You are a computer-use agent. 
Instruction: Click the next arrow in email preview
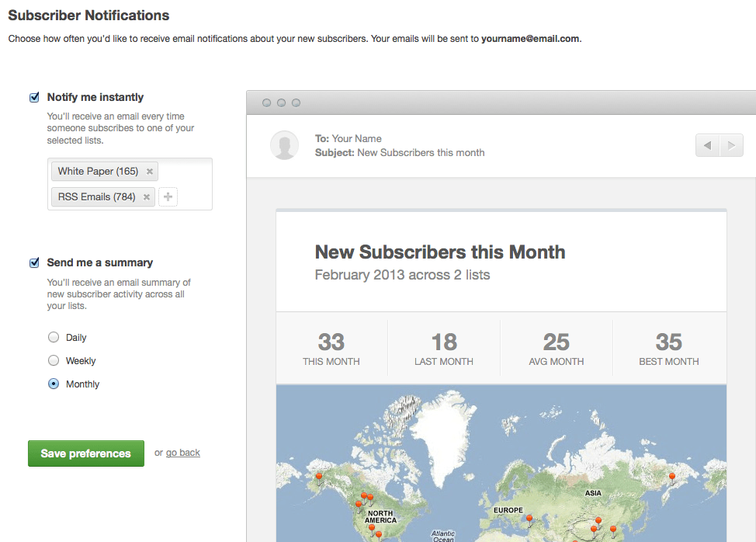730,145
